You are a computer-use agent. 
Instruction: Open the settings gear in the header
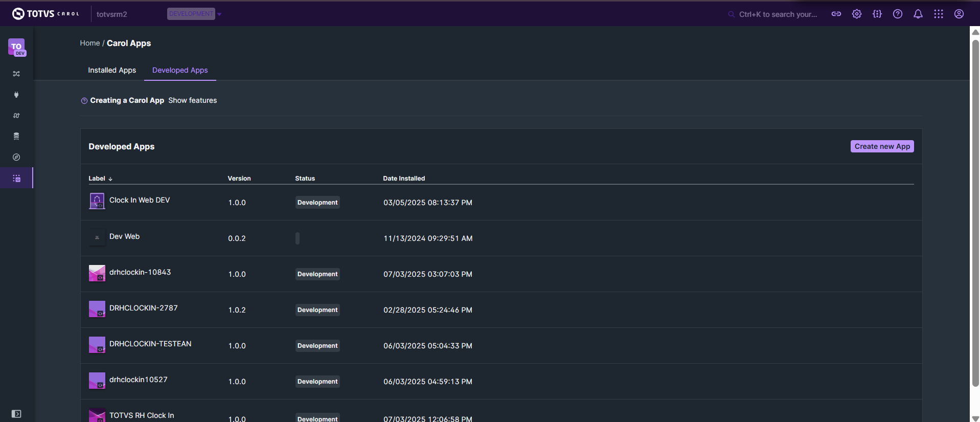(857, 14)
